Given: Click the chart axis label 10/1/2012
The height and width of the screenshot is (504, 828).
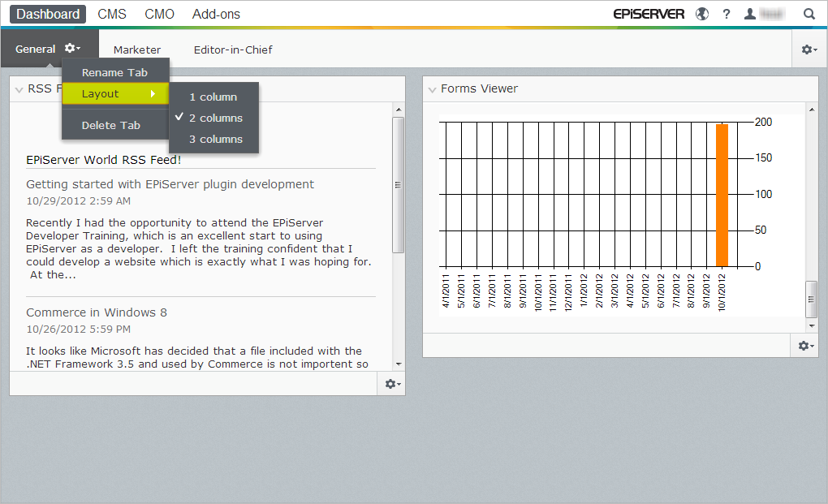Looking at the screenshot, I should coord(722,292).
